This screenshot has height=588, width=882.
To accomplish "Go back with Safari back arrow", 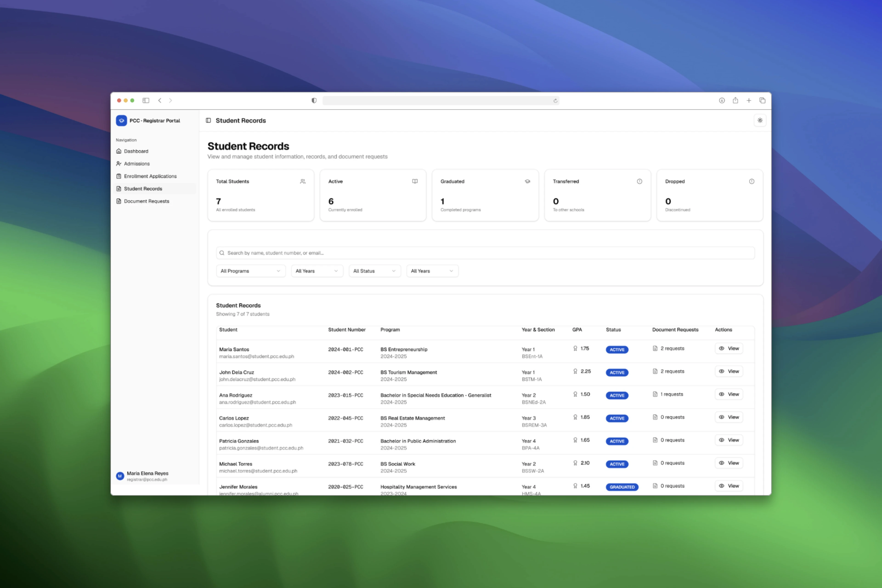I will pyautogui.click(x=160, y=101).
